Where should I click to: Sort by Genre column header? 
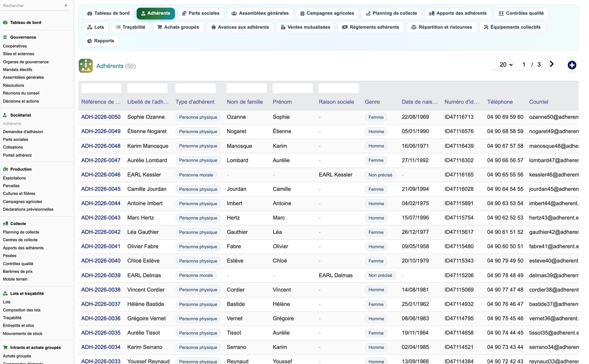point(372,102)
